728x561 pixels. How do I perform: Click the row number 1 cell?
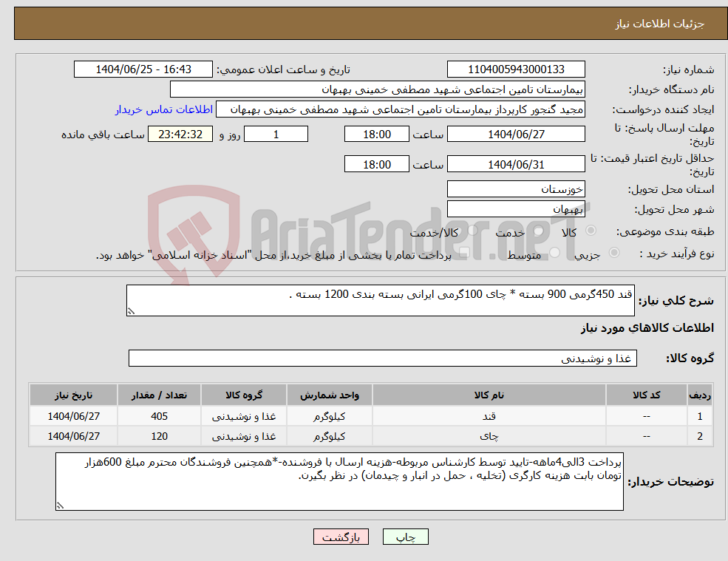(700, 416)
